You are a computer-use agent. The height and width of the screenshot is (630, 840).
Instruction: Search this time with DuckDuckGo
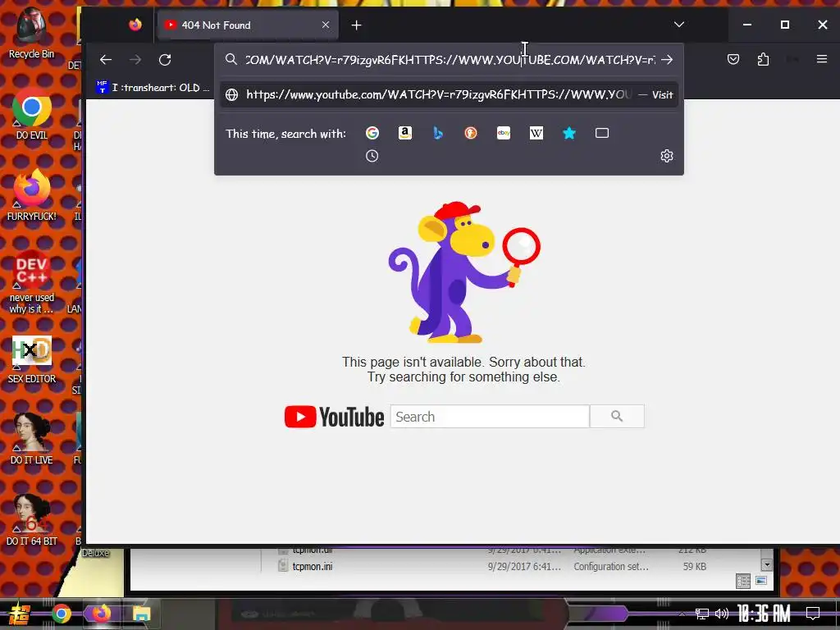(x=470, y=133)
